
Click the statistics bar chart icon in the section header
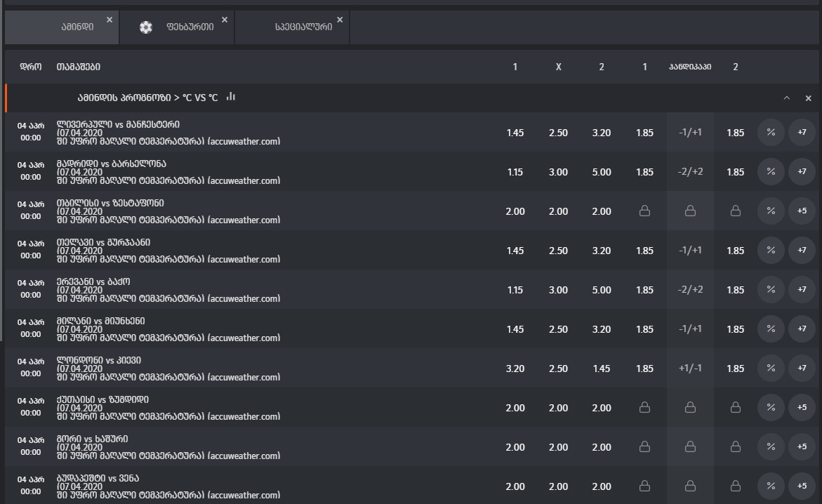point(231,97)
